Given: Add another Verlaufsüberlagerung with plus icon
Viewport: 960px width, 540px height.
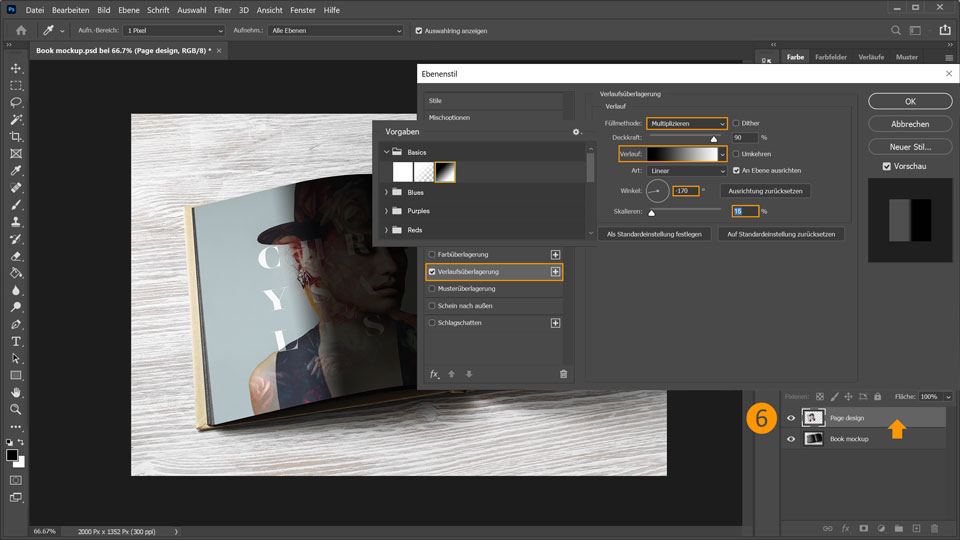Looking at the screenshot, I should (555, 271).
